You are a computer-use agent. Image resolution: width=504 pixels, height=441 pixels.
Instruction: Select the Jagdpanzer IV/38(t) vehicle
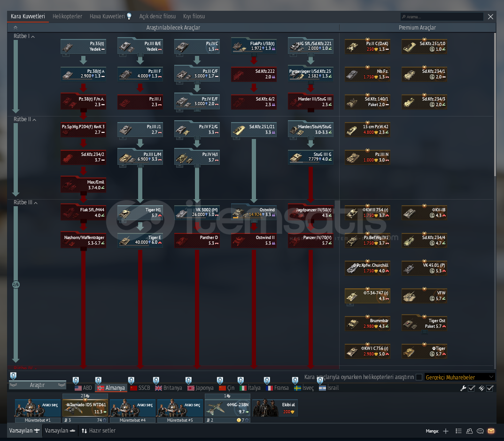[311, 213]
